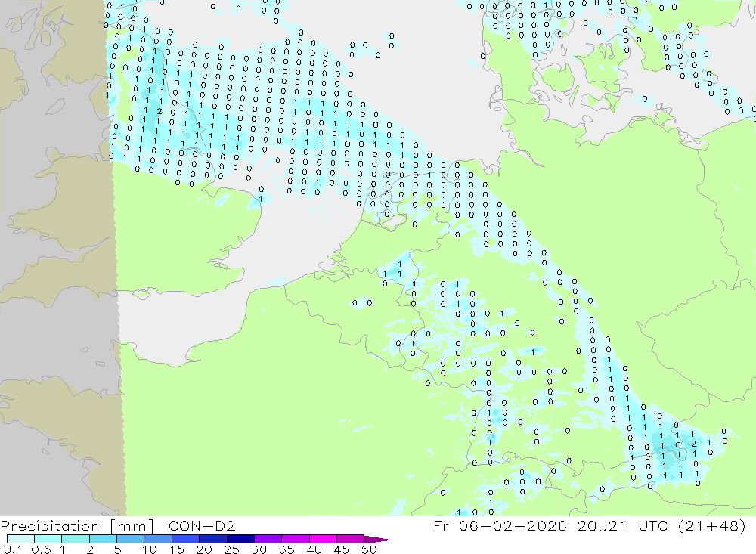Click the 0.5–1 mm legend color swatch
The height and width of the screenshot is (554, 756).
(x=48, y=539)
